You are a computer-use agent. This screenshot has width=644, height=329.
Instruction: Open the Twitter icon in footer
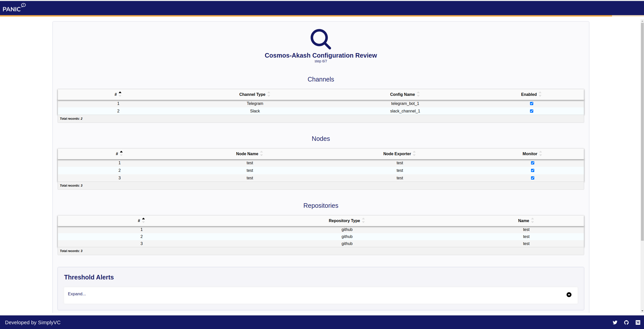pos(615,322)
